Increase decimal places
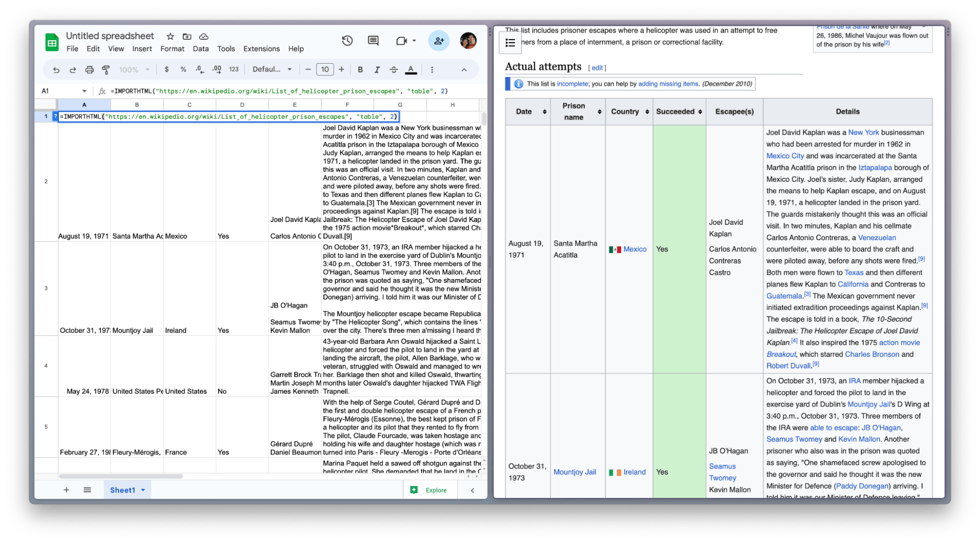 point(217,70)
